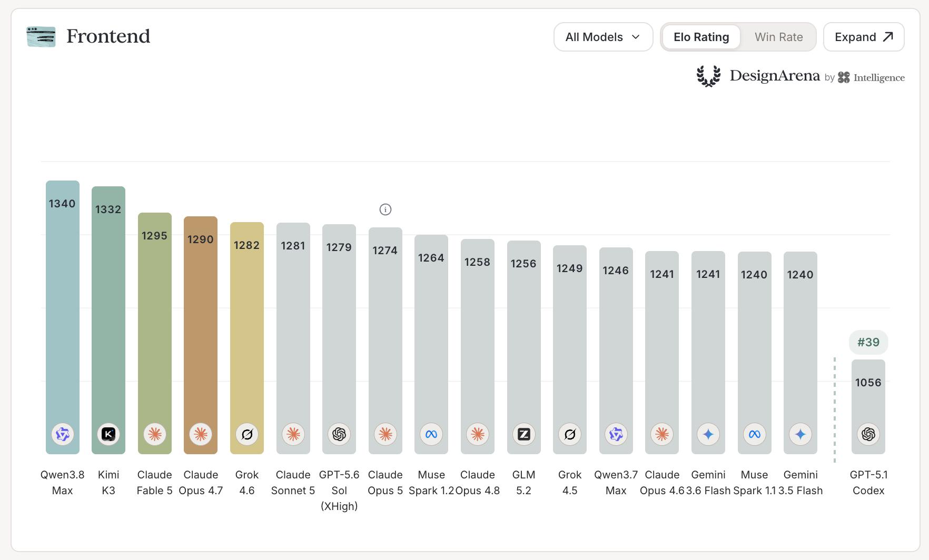Click the 1332 Elo value

click(108, 209)
